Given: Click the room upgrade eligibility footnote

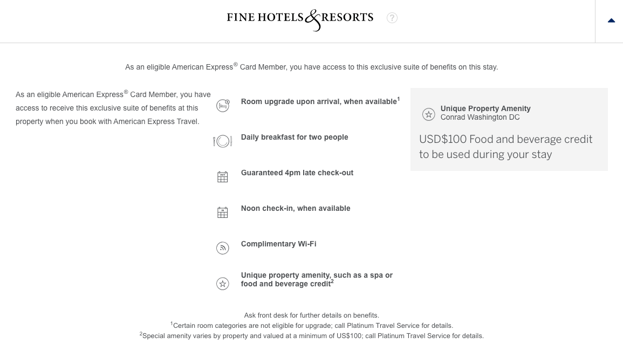Looking at the screenshot, I should click(x=313, y=326).
